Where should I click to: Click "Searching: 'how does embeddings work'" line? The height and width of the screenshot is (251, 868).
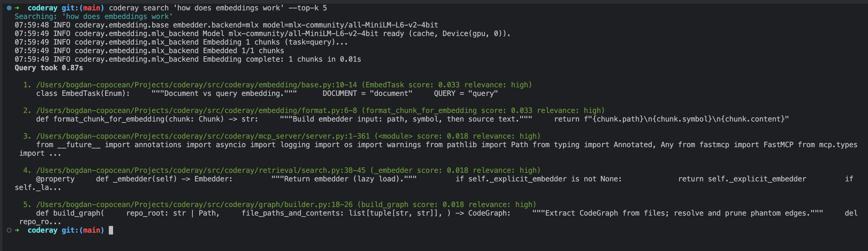point(94,16)
